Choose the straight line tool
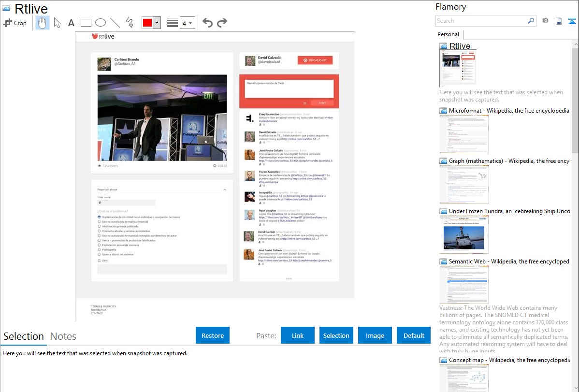Image resolution: width=579 pixels, height=392 pixels. [115, 23]
